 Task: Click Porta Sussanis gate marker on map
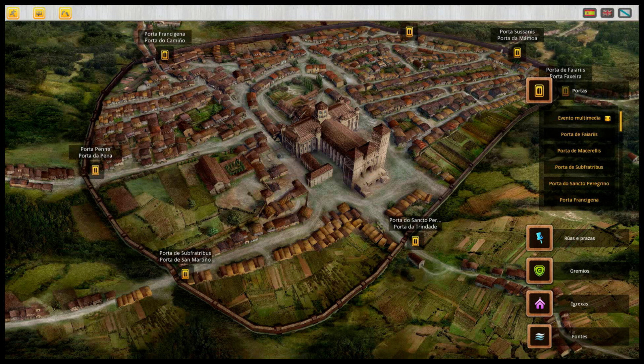pos(517,53)
